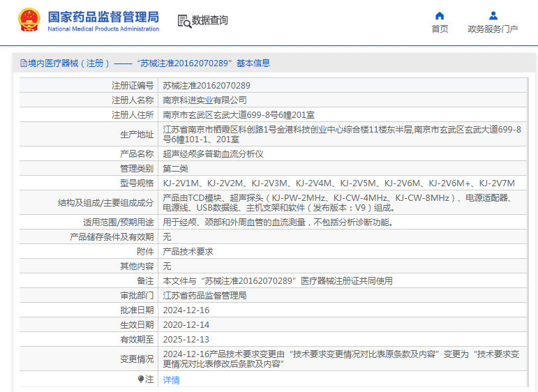Image resolution: width=538 pixels, height=392 pixels.
Task: Click the 结构及组成/主要组成成分 label
Action: coord(105,203)
